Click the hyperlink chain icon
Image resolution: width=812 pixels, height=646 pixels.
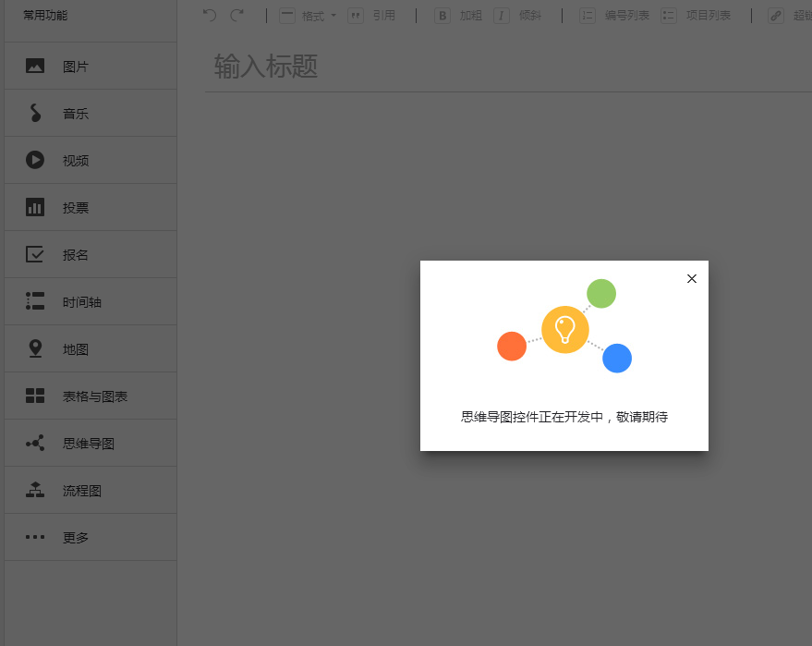click(776, 16)
